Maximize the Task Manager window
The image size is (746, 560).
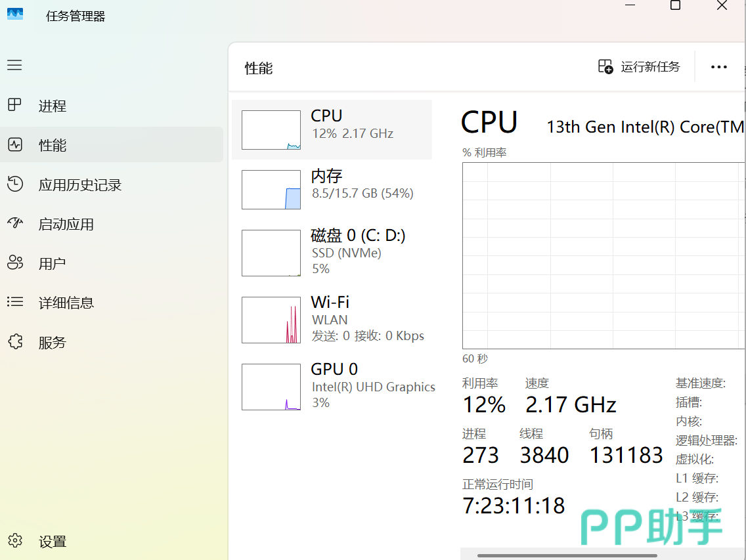click(x=675, y=5)
